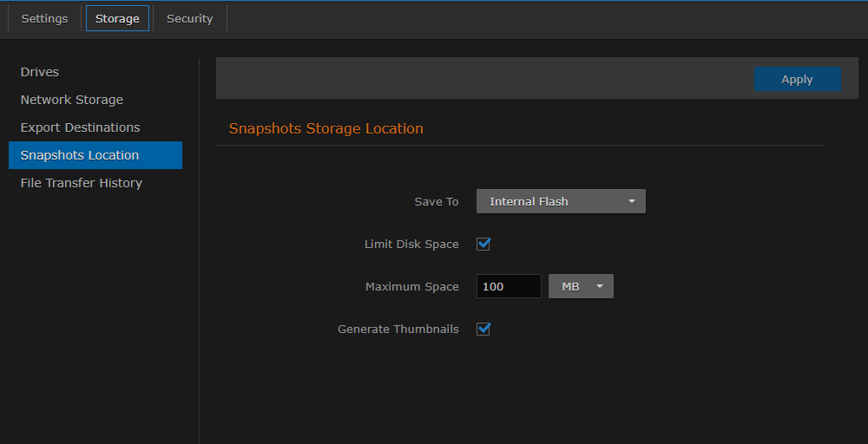Open the Save To Internal Flash dropdown
The image size is (868, 444).
coord(551,201)
